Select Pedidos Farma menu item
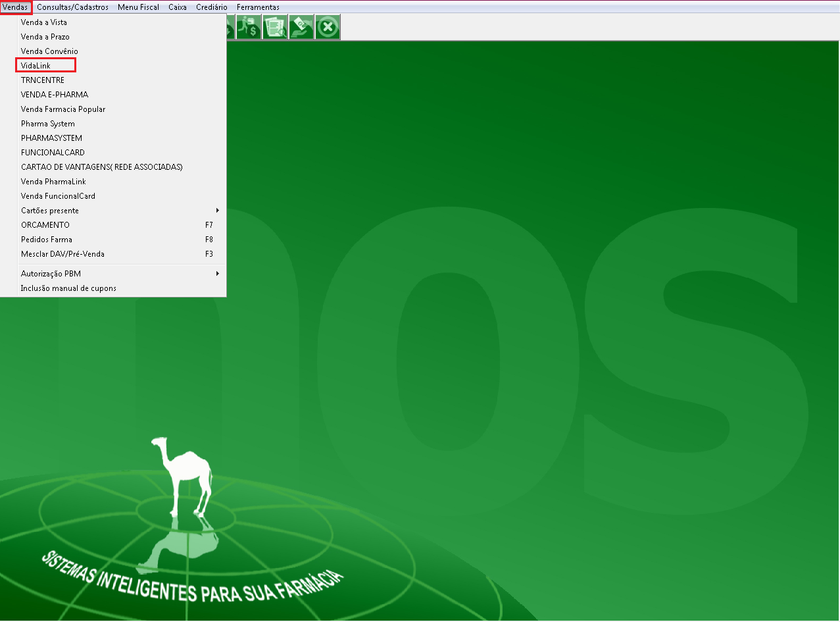This screenshot has height=622, width=840. coord(47,240)
